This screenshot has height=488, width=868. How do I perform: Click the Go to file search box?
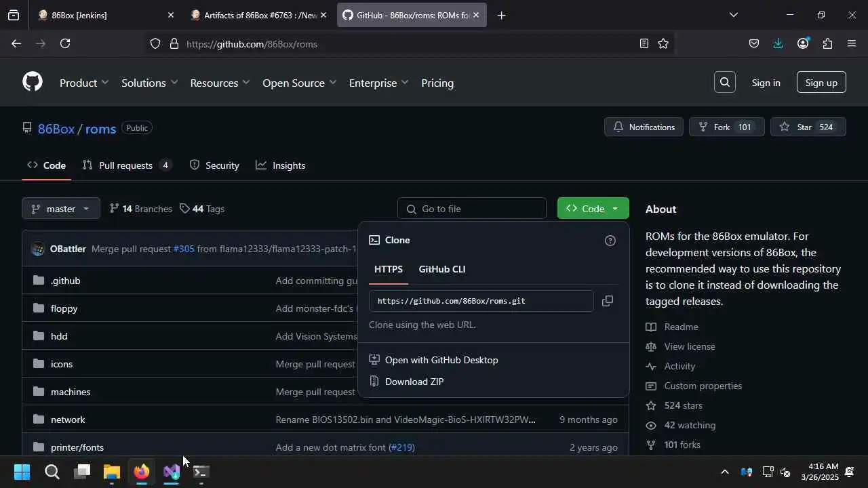coord(472,209)
